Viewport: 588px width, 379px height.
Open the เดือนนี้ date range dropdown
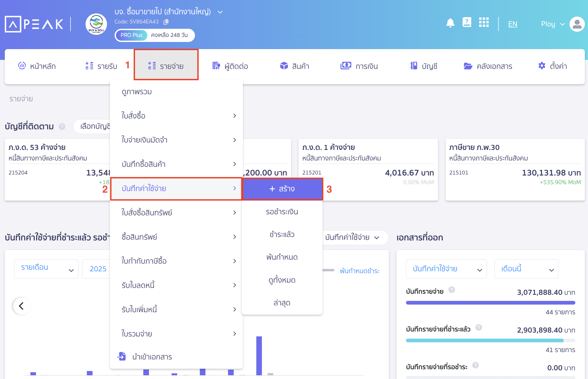tap(526, 269)
